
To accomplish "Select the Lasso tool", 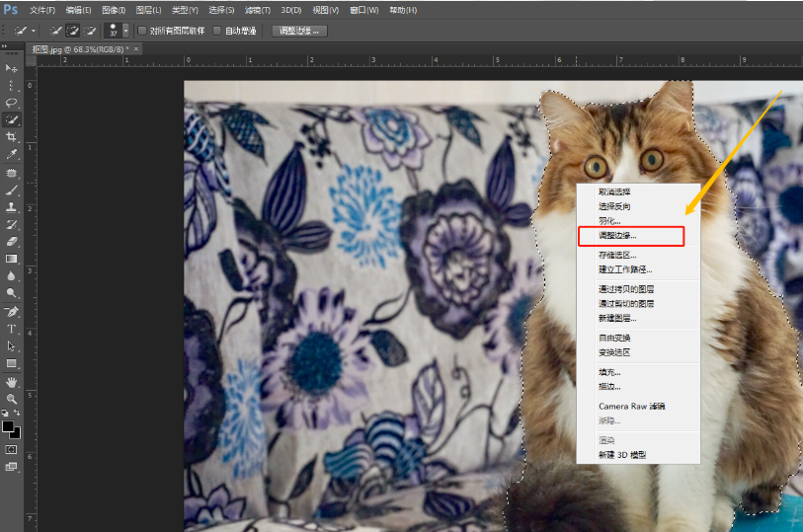I will 12,102.
